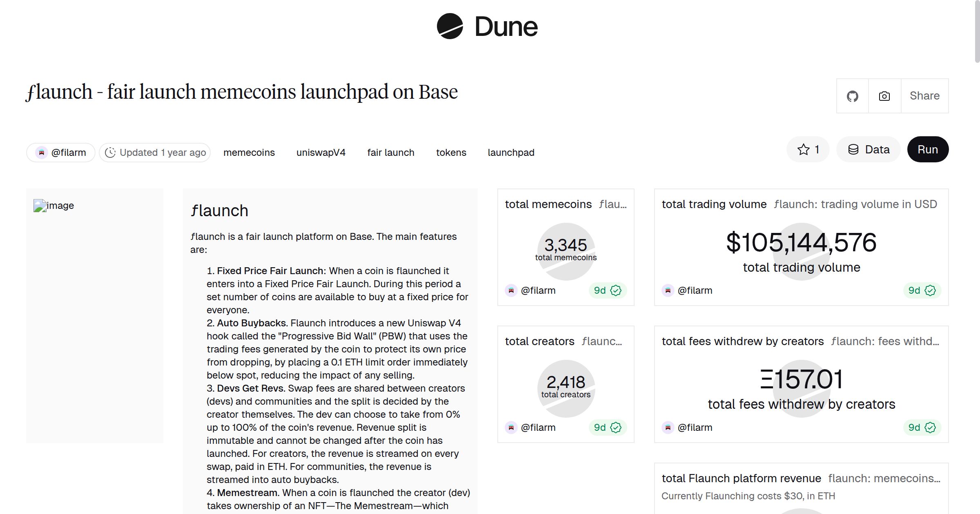Click the @filarm author profile chip
This screenshot has width=980, height=514.
60,152
